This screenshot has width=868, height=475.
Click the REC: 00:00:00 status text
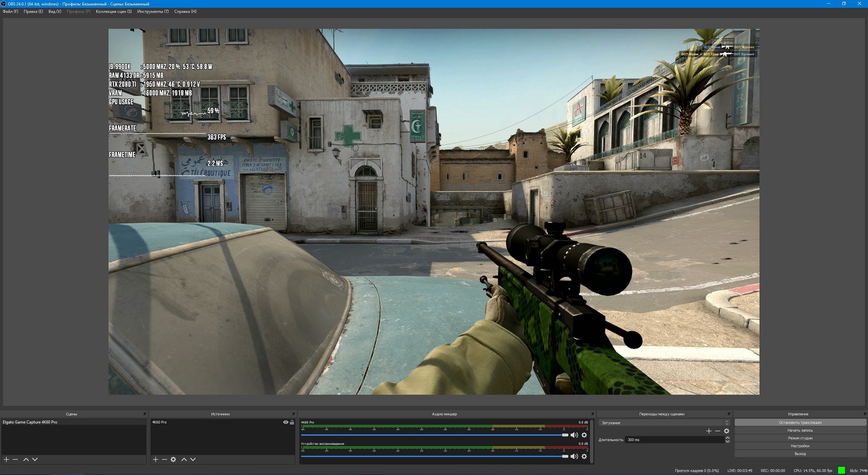tap(773, 470)
